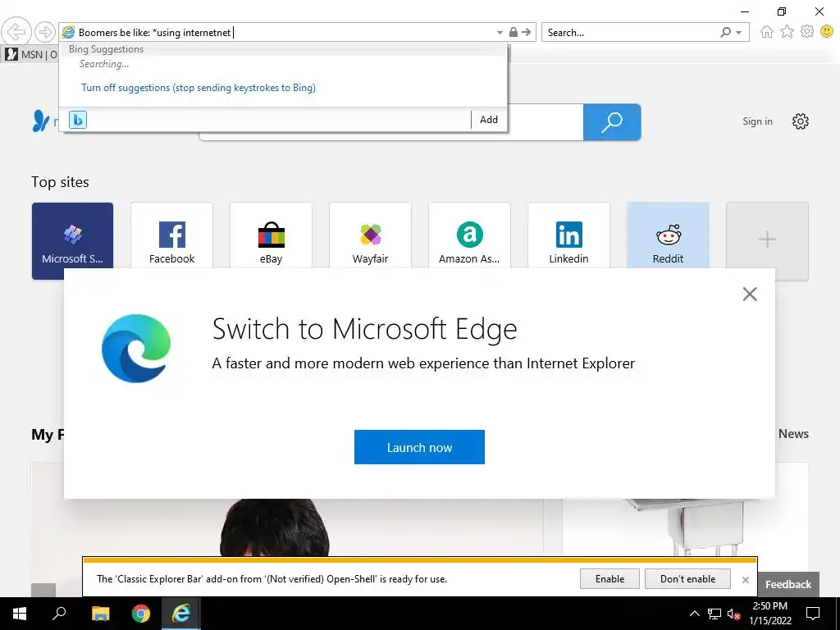Click the Go arrow in the address bar
Screen dimensions: 840x630
527,32
